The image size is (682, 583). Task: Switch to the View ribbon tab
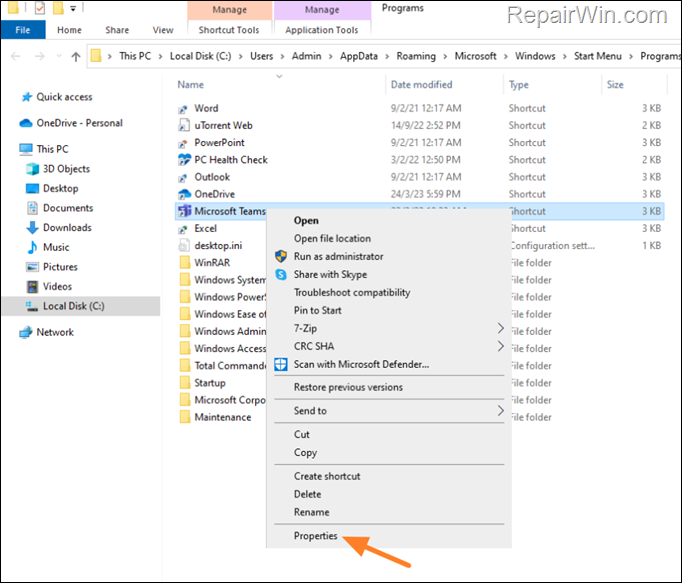pos(163,30)
